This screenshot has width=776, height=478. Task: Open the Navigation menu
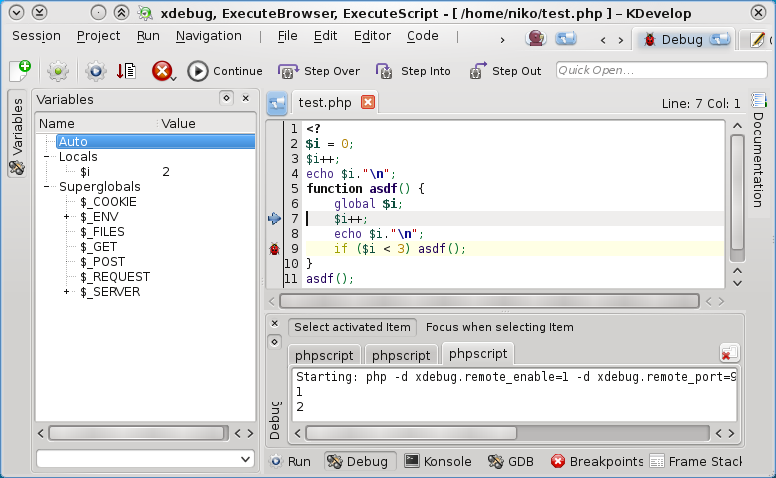[x=209, y=36]
